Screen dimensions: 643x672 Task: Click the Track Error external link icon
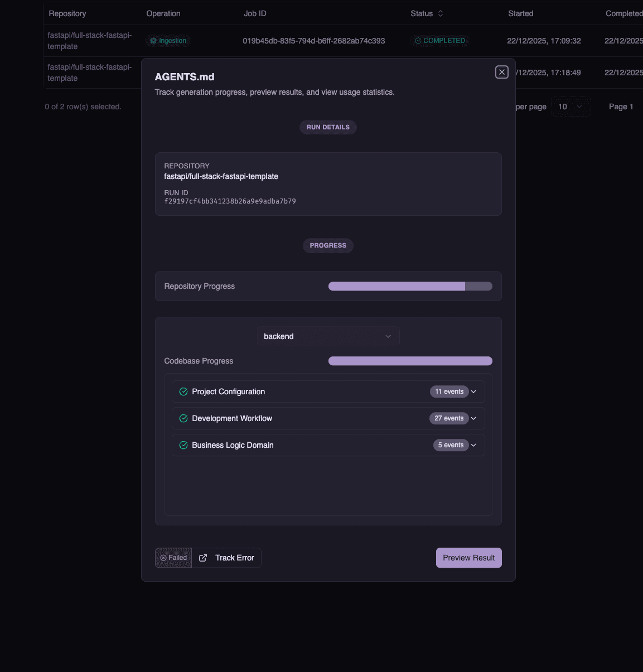pyautogui.click(x=203, y=558)
